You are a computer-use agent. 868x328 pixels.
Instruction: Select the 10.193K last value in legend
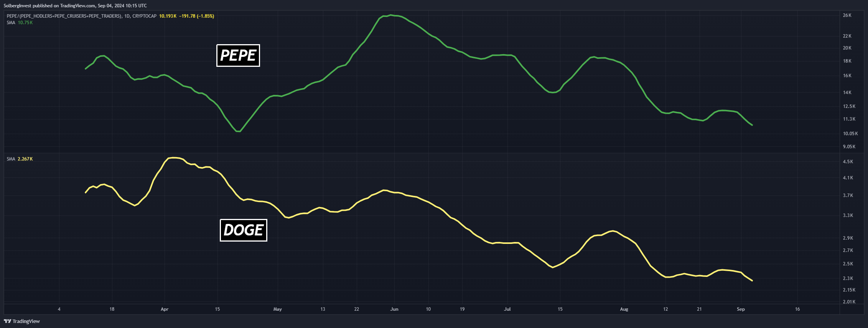click(x=168, y=16)
